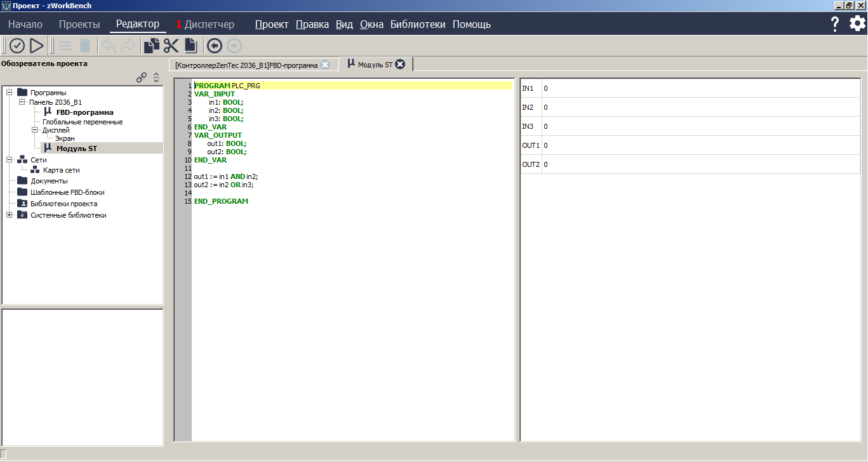Viewport: 868px width, 462px height.
Task: Close the Модуль ST tab
Action: click(x=400, y=64)
